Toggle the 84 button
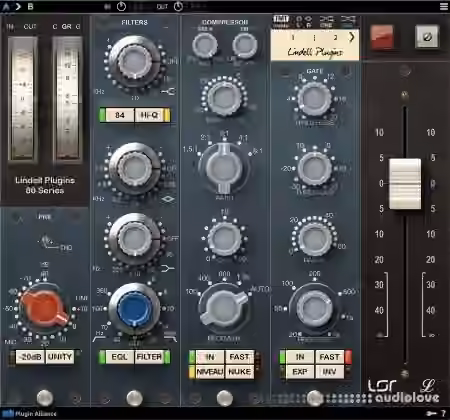This screenshot has width=450, height=420. click(x=120, y=115)
